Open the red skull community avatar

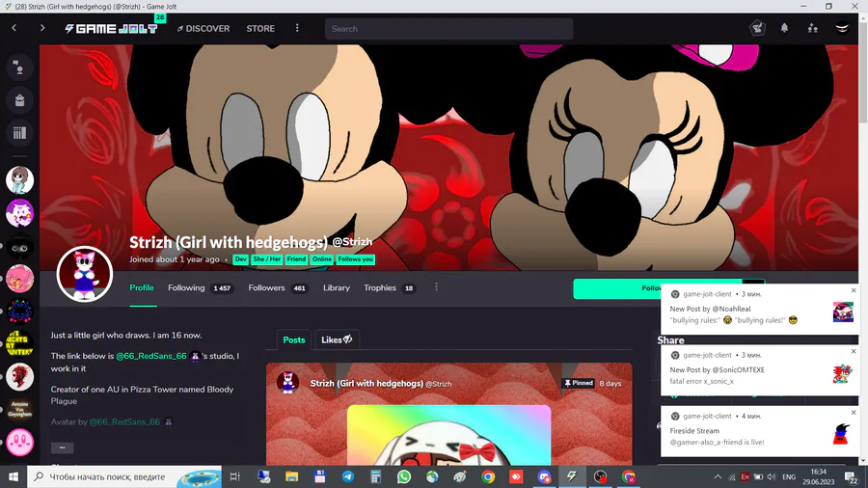coord(19,377)
